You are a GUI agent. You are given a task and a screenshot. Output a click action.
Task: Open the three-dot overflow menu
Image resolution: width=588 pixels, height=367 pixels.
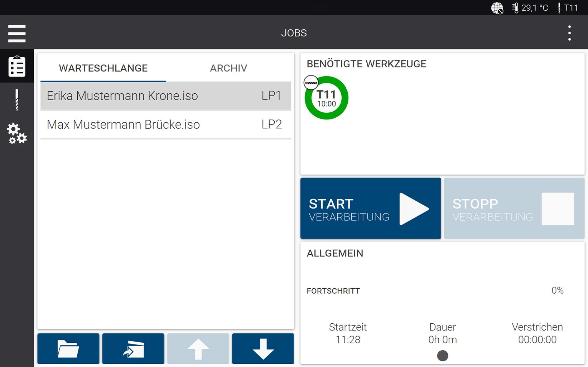[569, 33]
